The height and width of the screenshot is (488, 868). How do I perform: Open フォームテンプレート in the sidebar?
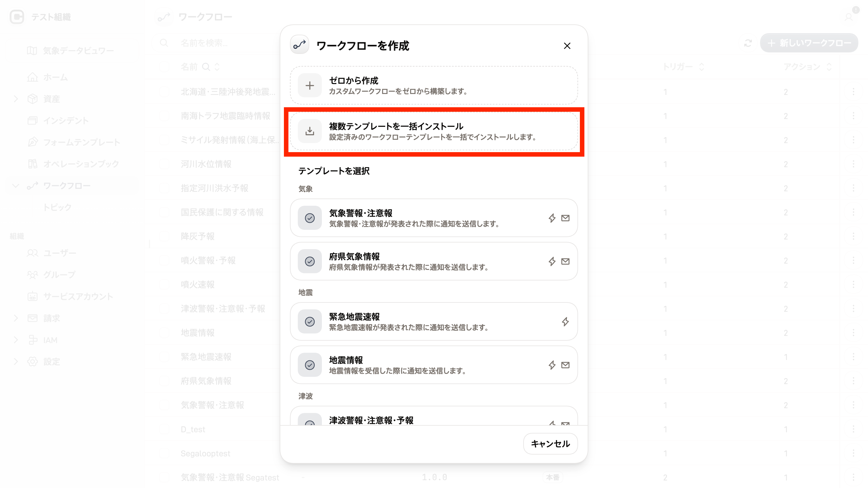[x=72, y=142]
